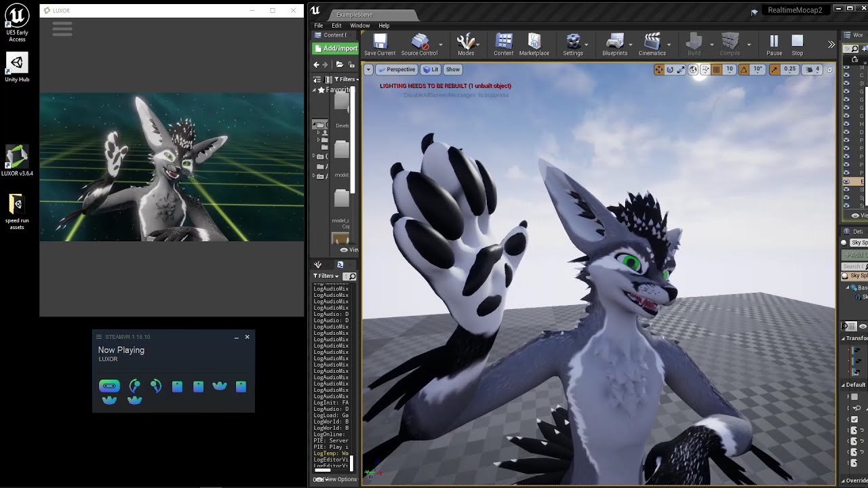This screenshot has height=488, width=868.
Task: Click the green Add/Import button
Action: (x=335, y=48)
